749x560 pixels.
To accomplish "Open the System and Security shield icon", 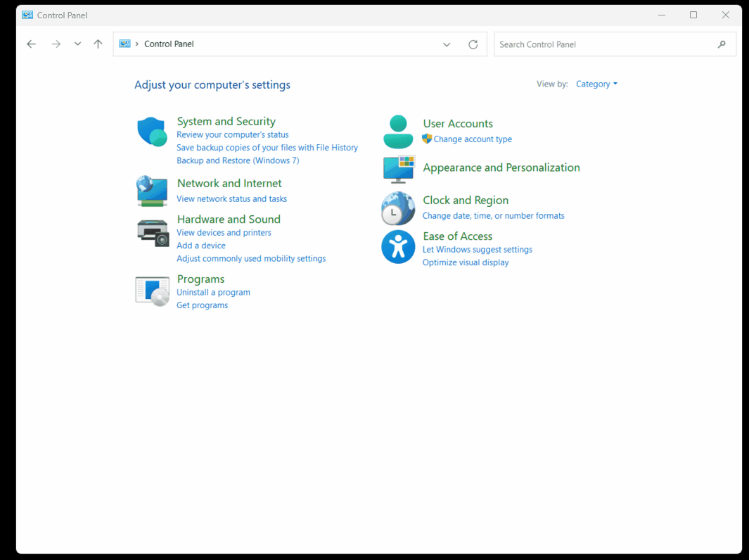I will point(152,132).
